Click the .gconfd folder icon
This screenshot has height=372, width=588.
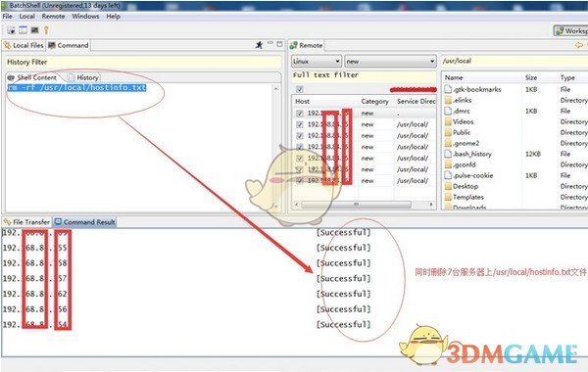tap(448, 164)
